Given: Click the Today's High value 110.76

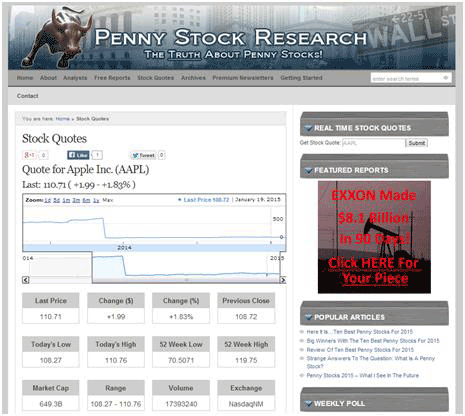Looking at the screenshot, I should click(116, 360).
